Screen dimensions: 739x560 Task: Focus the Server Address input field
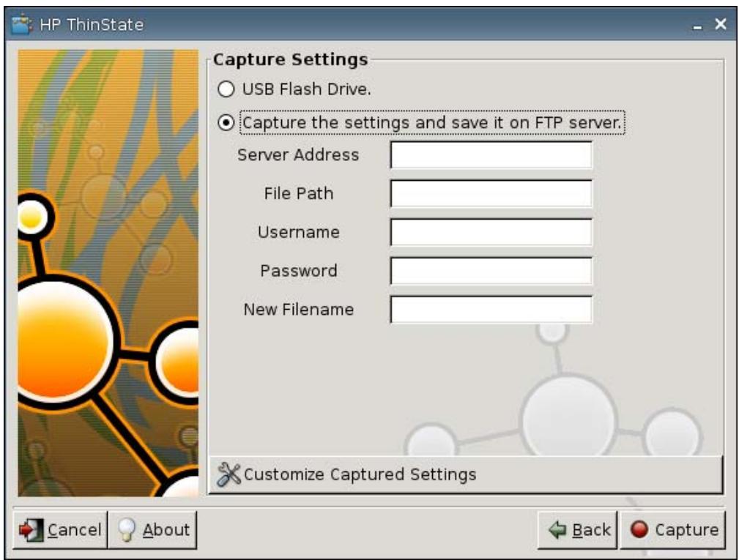[491, 155]
